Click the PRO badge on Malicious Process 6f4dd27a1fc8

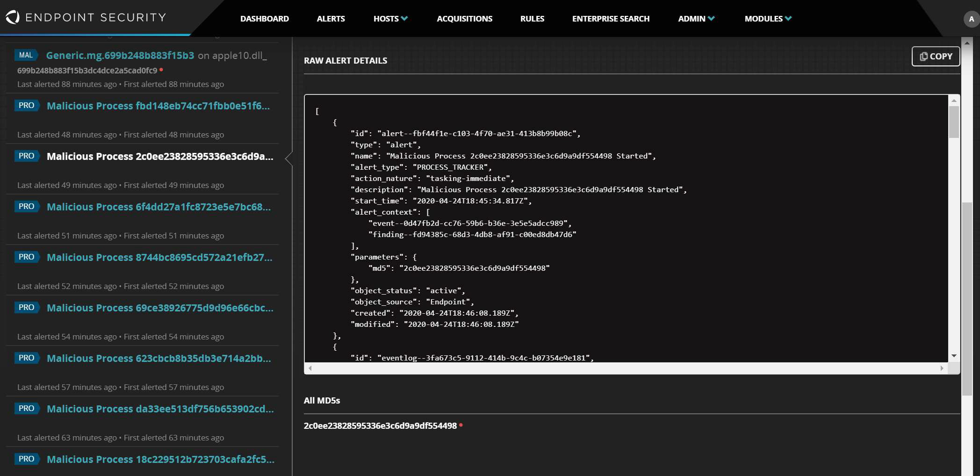point(27,207)
